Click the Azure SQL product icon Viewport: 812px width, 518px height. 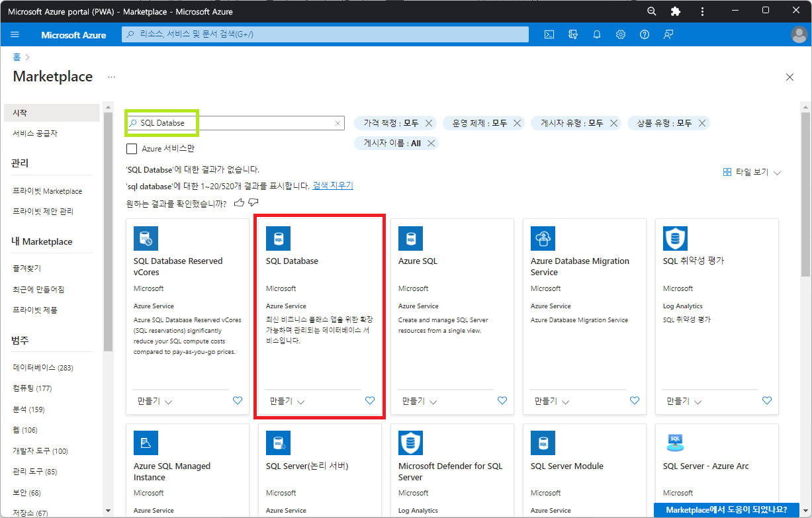[x=410, y=238]
